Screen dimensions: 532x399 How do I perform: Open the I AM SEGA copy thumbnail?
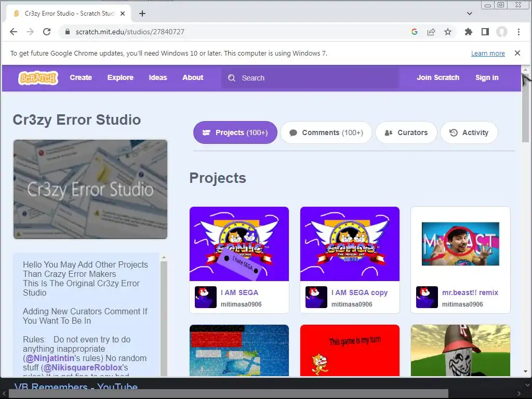tap(350, 244)
